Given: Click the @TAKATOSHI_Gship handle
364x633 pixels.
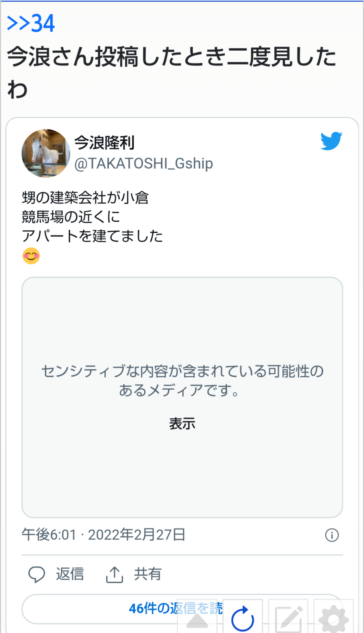Looking at the screenshot, I should pyautogui.click(x=144, y=164).
